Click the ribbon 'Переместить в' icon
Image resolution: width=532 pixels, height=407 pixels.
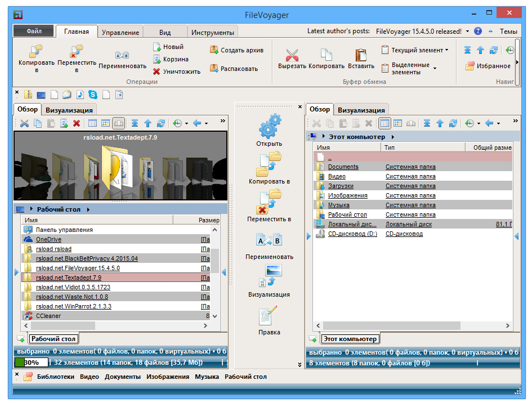[x=77, y=51]
